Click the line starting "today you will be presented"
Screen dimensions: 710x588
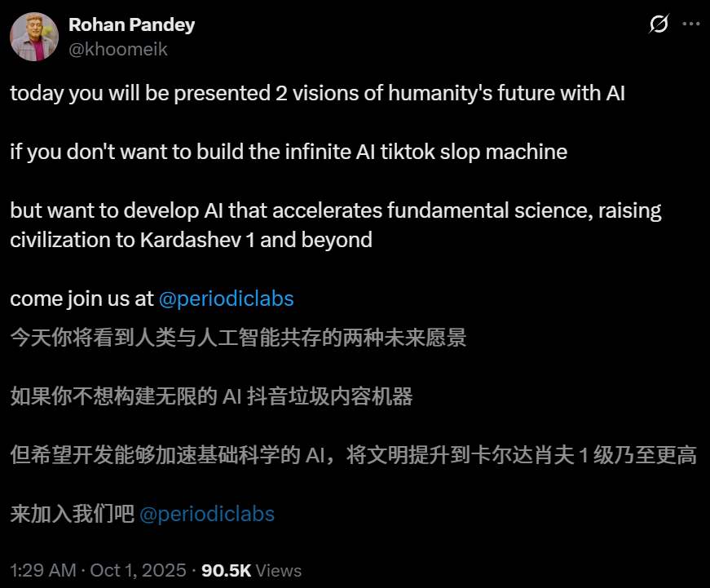pos(317,93)
